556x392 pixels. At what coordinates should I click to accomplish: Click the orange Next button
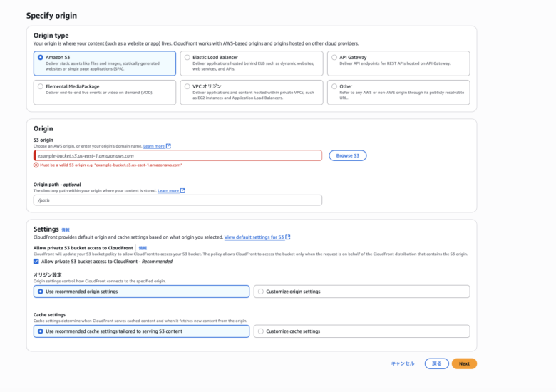[464, 363]
